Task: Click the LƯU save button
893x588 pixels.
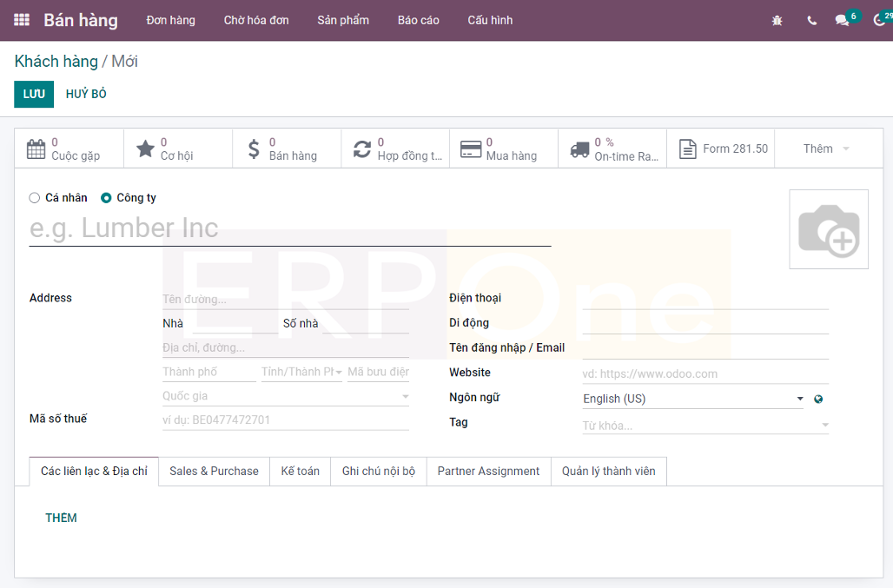Action: (x=34, y=94)
